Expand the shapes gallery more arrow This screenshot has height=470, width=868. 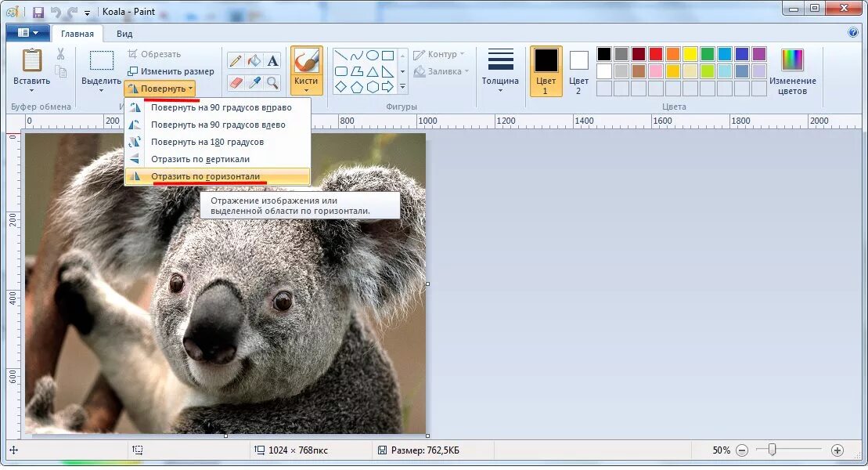[402, 87]
